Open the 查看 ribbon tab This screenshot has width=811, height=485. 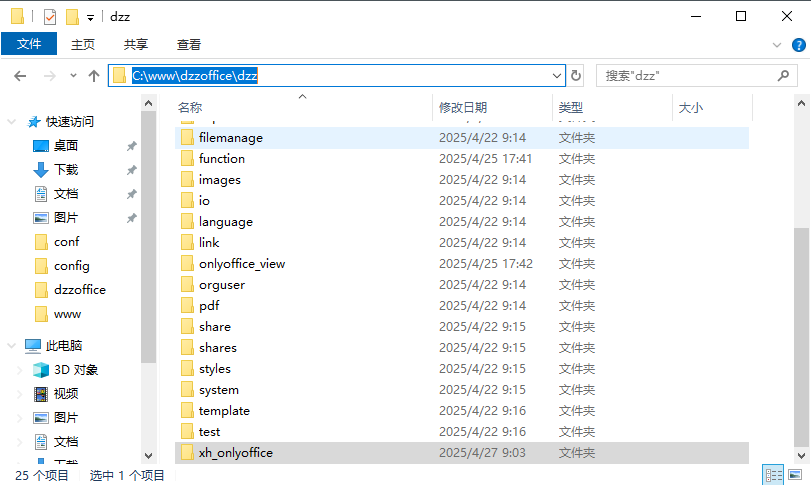[x=188, y=44]
